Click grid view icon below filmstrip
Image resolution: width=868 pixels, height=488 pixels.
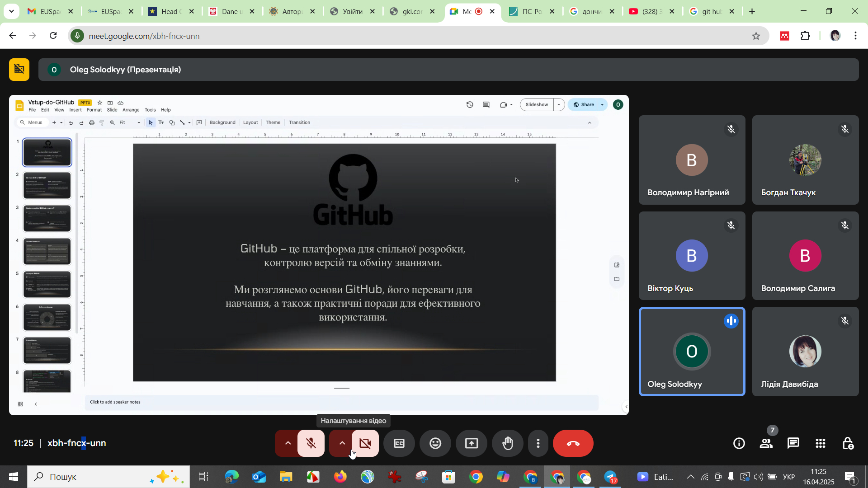(20, 404)
